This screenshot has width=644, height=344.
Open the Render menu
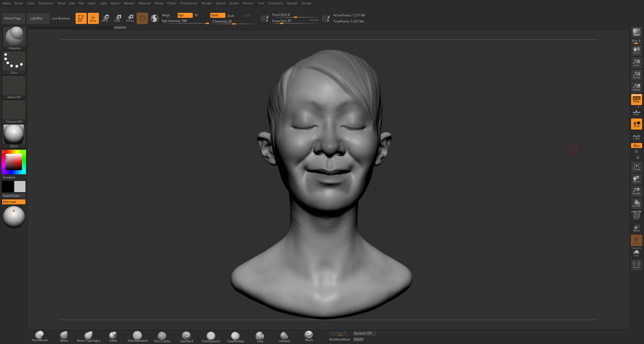click(206, 3)
